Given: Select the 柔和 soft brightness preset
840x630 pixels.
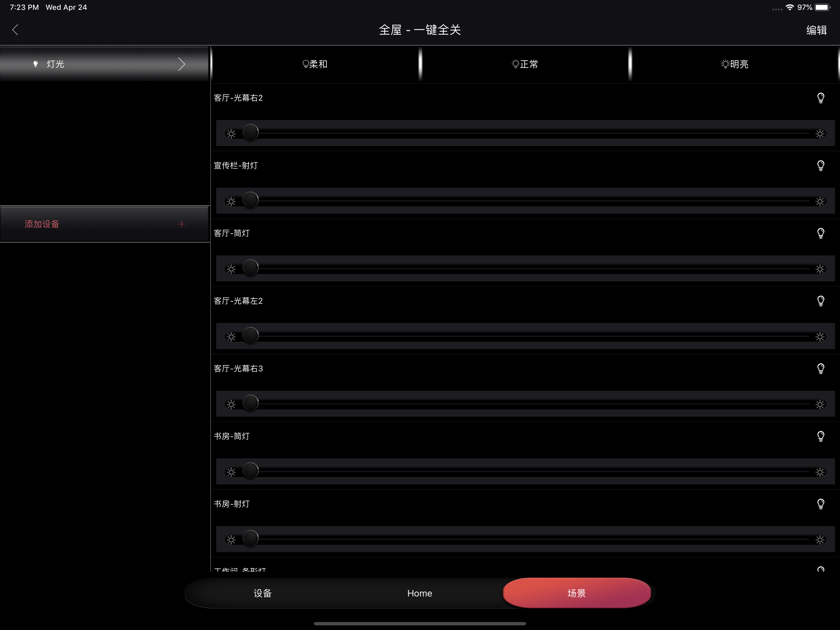Looking at the screenshot, I should pyautogui.click(x=315, y=64).
